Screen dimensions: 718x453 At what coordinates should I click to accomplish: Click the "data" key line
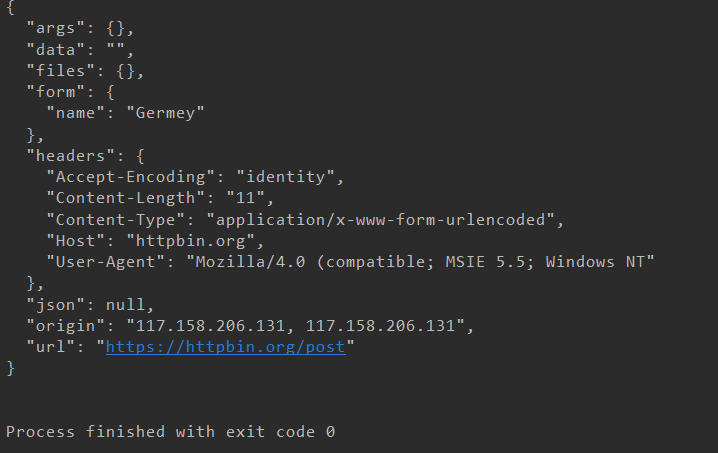(80, 49)
